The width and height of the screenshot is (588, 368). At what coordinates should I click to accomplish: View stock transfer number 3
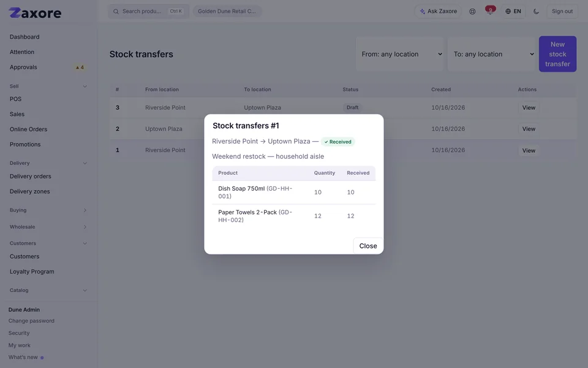point(529,108)
